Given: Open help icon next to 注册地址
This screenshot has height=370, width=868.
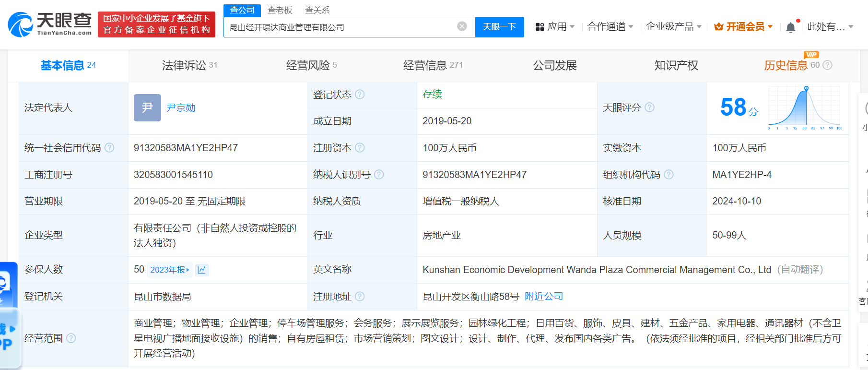Looking at the screenshot, I should pyautogui.click(x=360, y=297).
